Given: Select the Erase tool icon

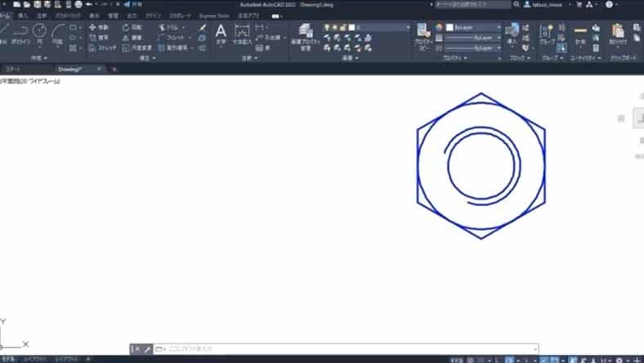Looking at the screenshot, I should 203,27.
